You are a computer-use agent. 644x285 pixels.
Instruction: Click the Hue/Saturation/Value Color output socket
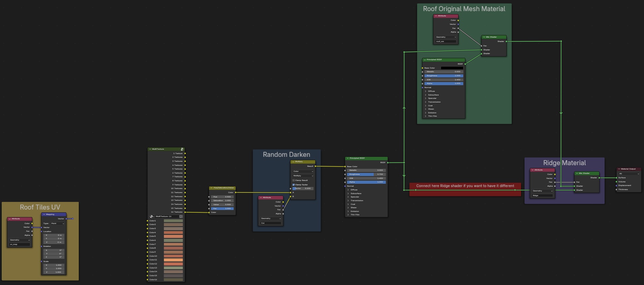[236, 192]
